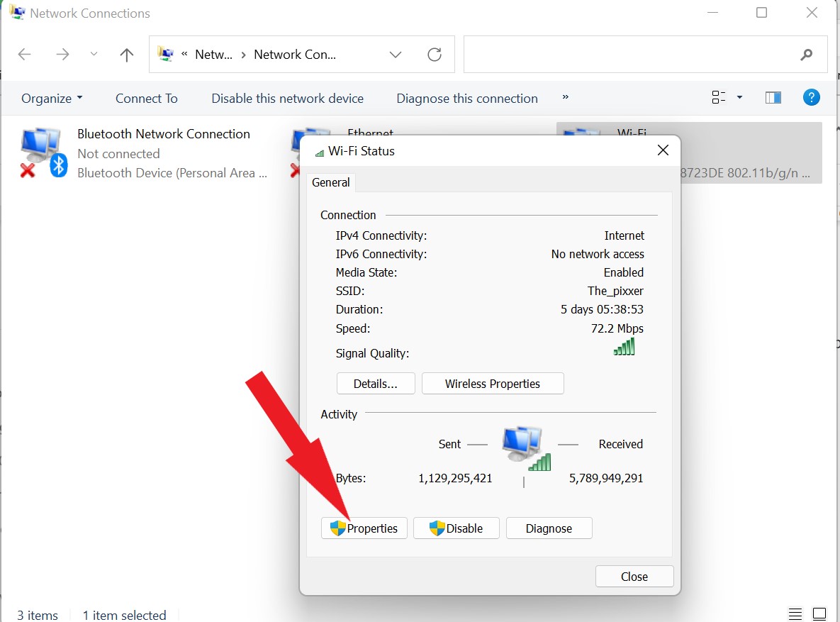Show the preview pane

(773, 97)
